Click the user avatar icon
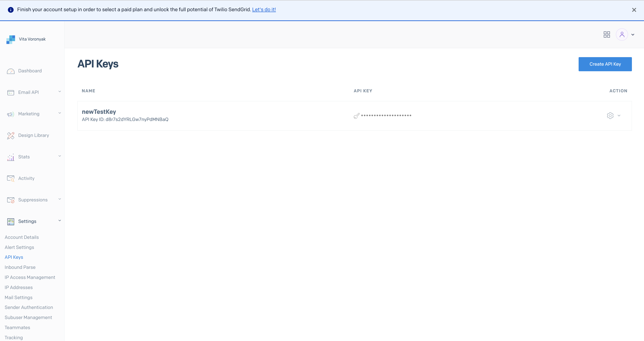The width and height of the screenshot is (644, 341). 623,35
